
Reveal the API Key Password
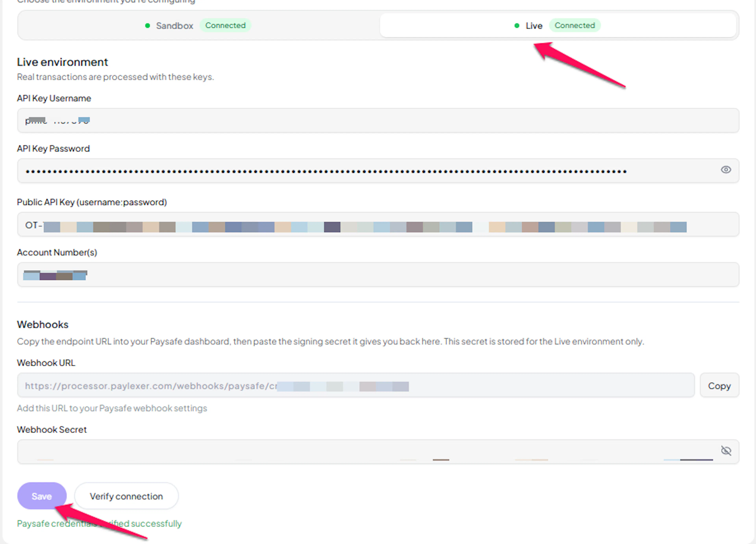tap(726, 170)
